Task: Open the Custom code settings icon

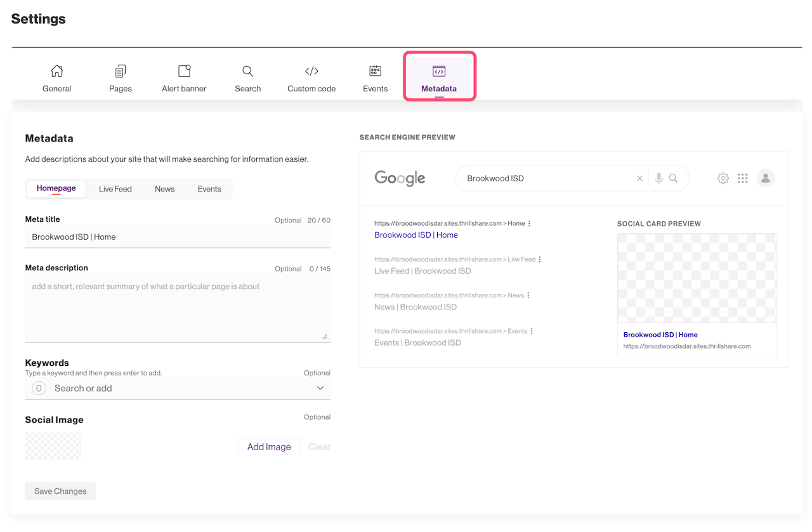Action: click(311, 71)
